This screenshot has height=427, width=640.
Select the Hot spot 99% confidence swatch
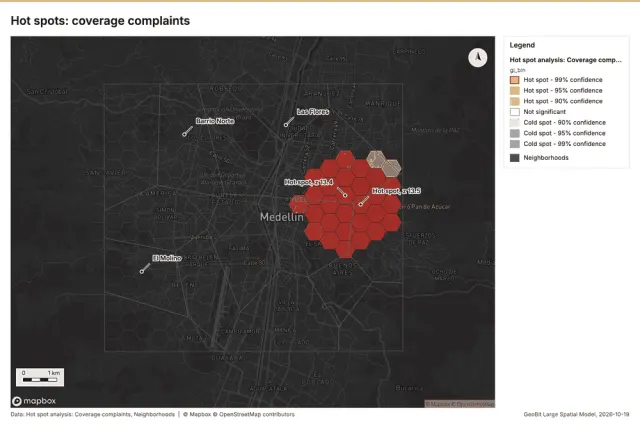tap(515, 80)
